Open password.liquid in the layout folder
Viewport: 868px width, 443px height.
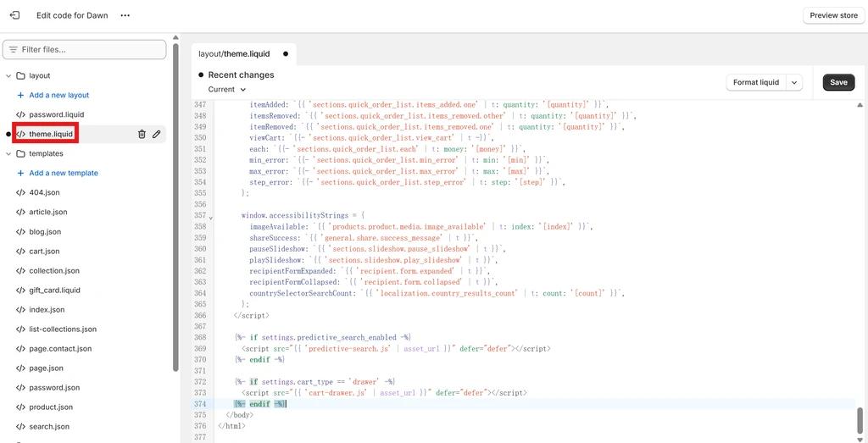57,114
